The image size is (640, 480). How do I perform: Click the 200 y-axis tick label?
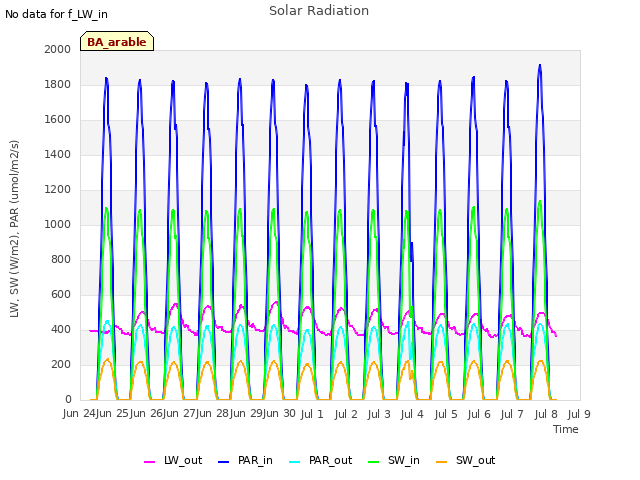(x=61, y=364)
